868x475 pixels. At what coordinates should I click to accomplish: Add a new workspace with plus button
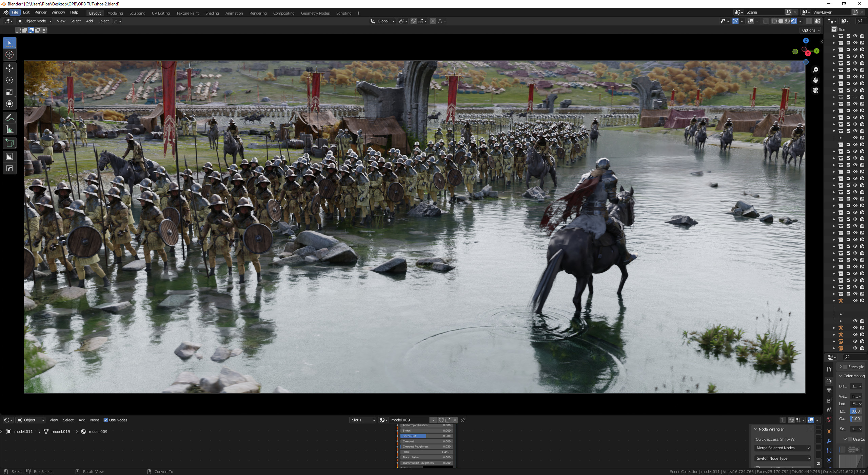point(358,13)
